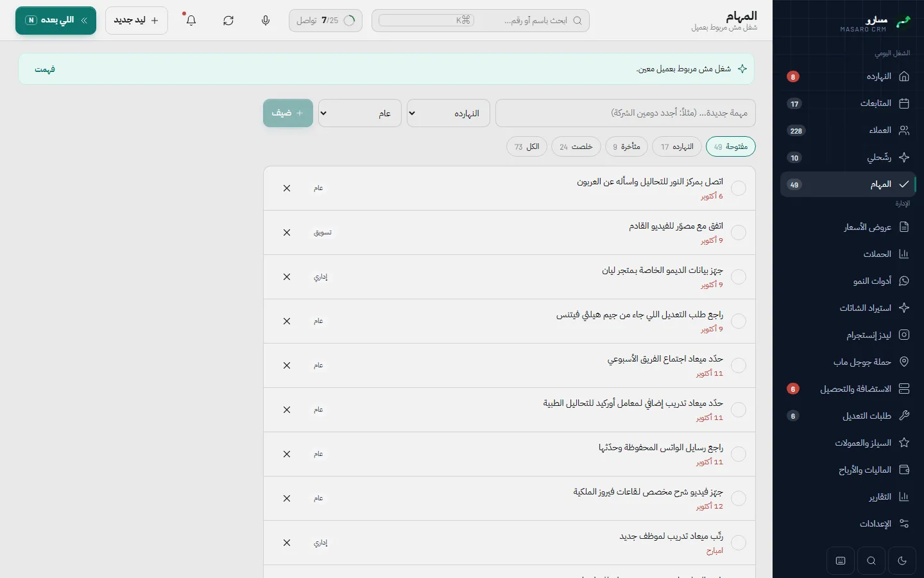Show the خلصت completed tasks tab

[576, 146]
